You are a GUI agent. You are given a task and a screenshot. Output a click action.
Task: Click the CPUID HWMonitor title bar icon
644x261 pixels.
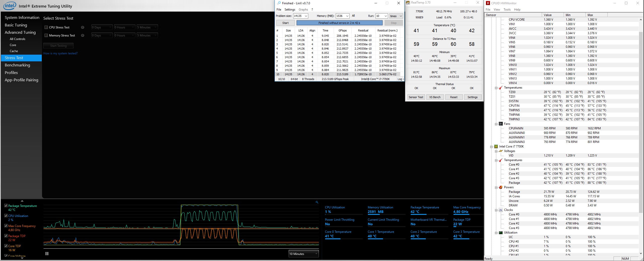click(488, 3)
